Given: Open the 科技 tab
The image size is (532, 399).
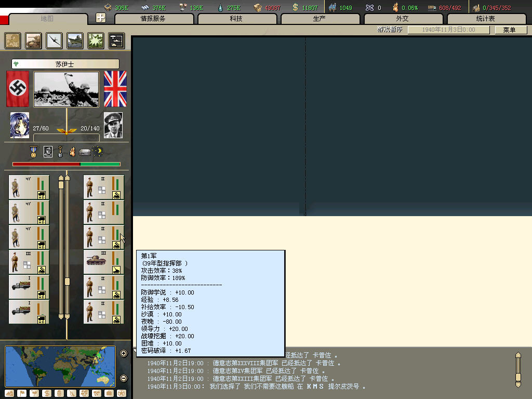Looking at the screenshot, I should (x=237, y=19).
